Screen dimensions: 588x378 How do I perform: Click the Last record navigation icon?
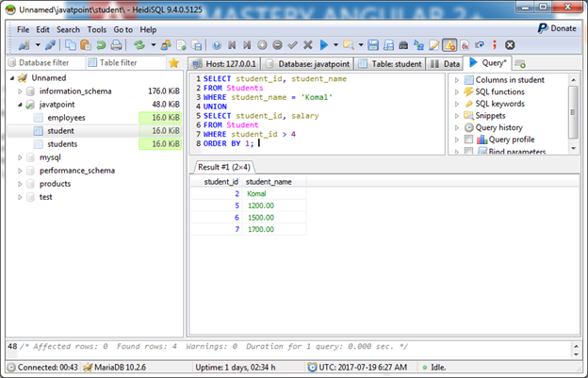point(247,45)
